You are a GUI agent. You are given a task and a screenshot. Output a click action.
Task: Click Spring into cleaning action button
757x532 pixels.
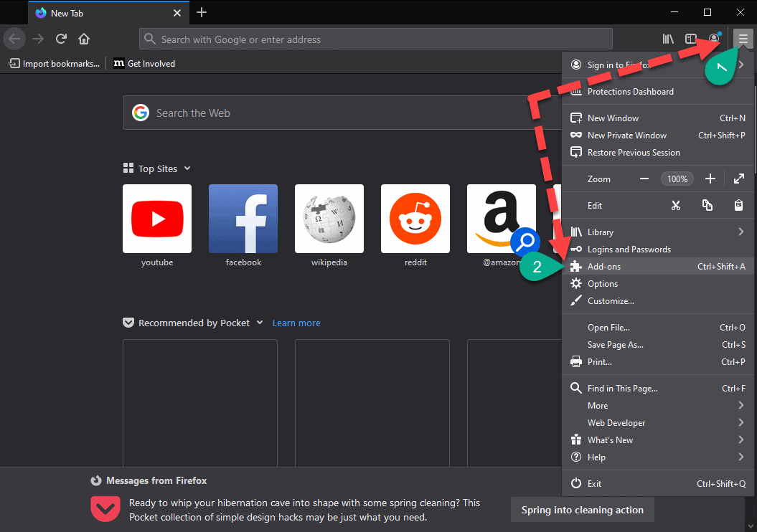click(x=582, y=510)
